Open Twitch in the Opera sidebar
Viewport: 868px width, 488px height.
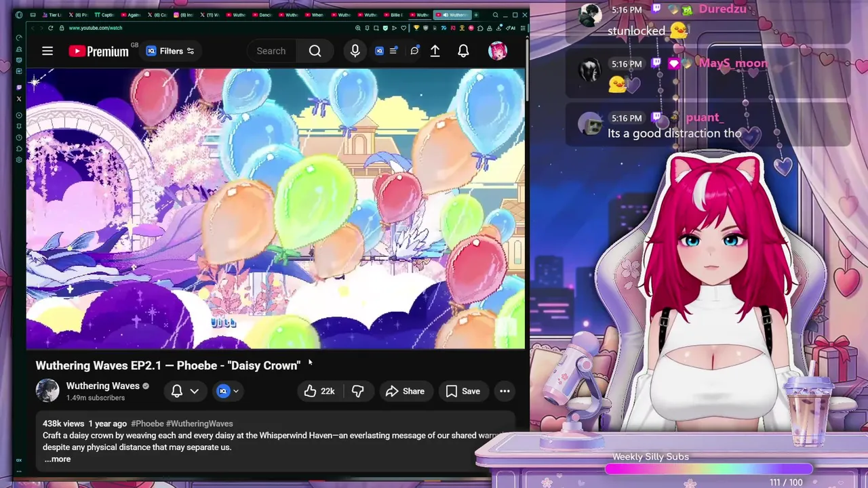pos(19,87)
